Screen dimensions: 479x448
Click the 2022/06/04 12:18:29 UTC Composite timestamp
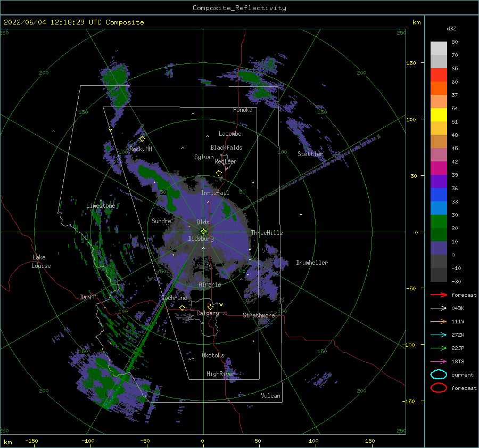[73, 22]
